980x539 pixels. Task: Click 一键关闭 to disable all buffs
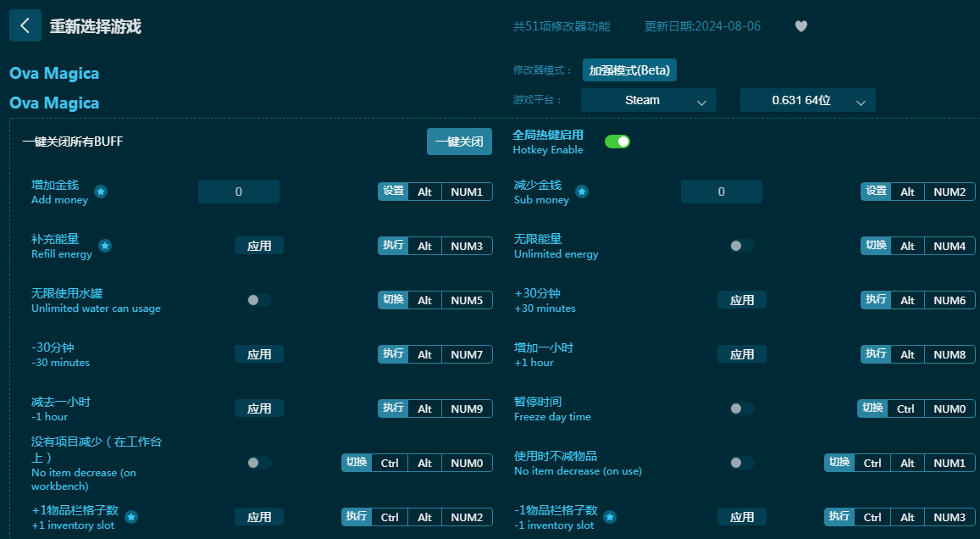(x=459, y=142)
